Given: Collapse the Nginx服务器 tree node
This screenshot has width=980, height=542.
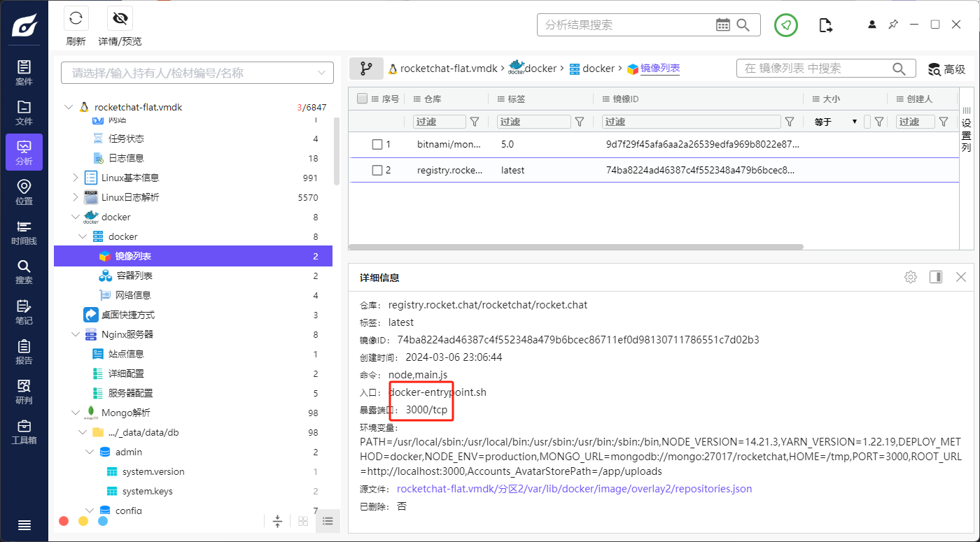Looking at the screenshot, I should [76, 334].
